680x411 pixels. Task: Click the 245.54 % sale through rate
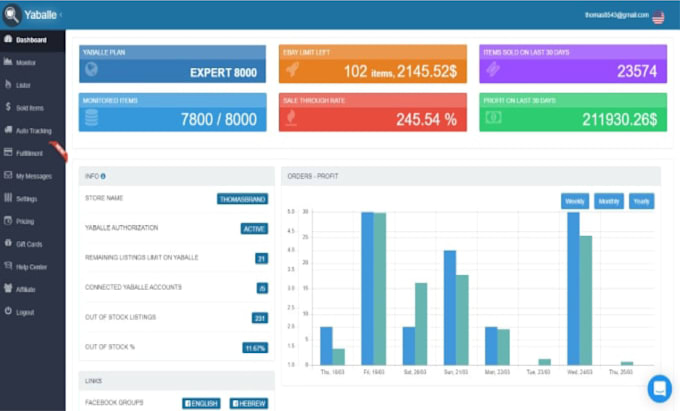tap(426, 119)
